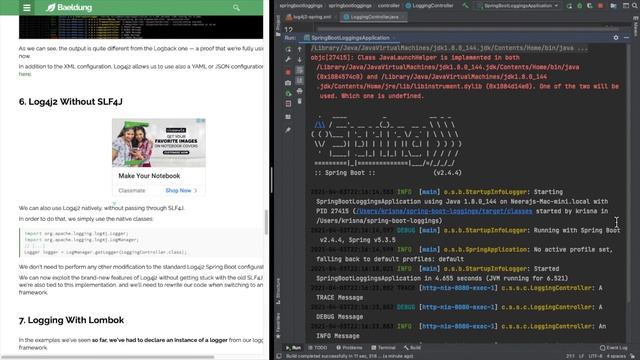
Task: Click up arrow in console toolbar
Action: click(x=300, y=49)
